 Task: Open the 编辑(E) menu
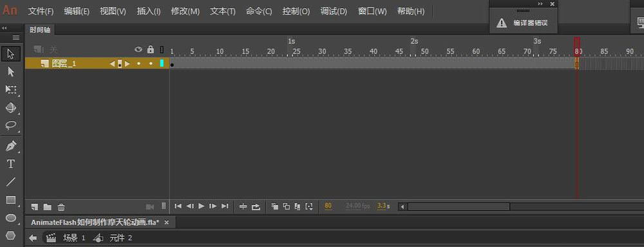[x=77, y=11]
